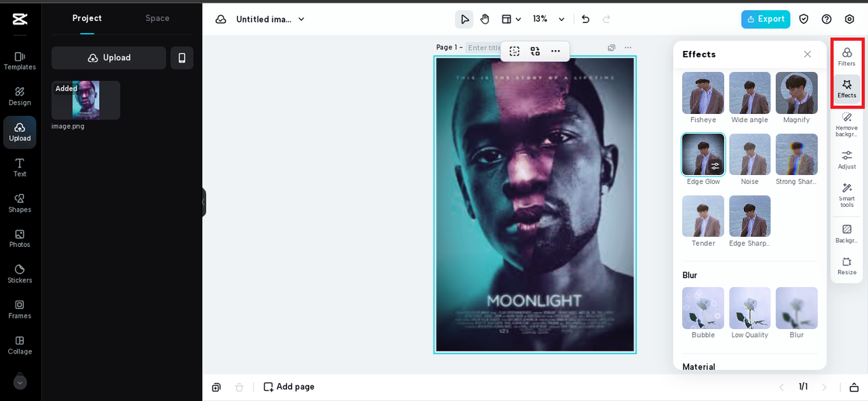
Task: Open more options in floating image toolbar
Action: pos(555,51)
